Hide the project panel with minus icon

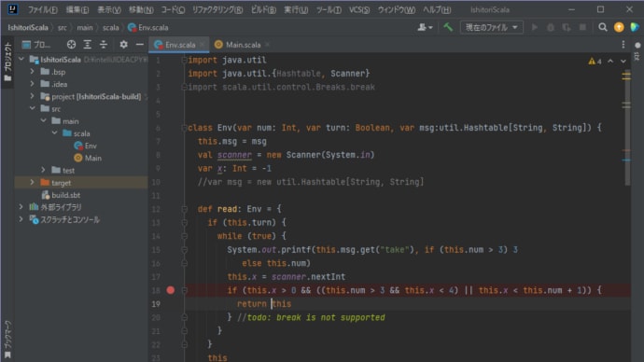[140, 45]
